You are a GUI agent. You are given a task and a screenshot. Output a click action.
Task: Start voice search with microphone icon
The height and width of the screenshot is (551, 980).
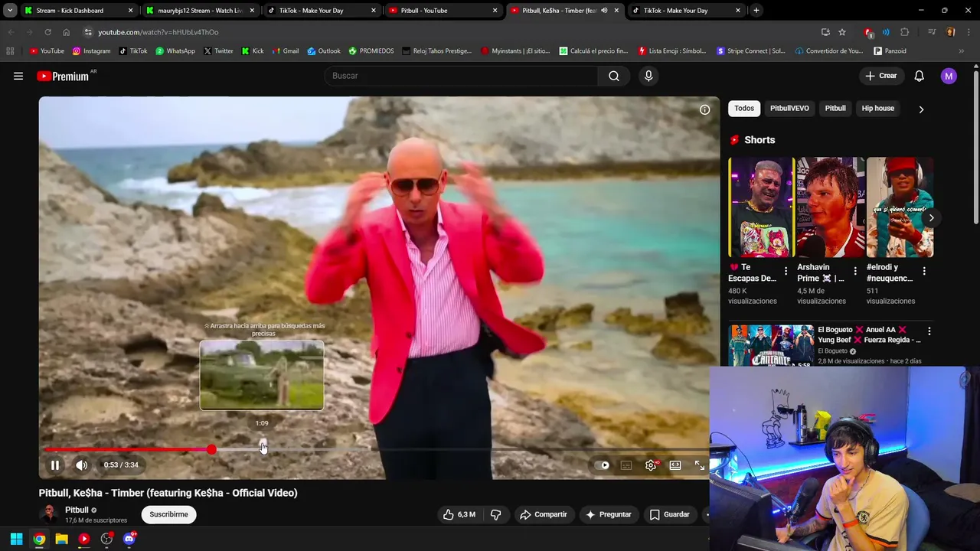[x=648, y=76]
